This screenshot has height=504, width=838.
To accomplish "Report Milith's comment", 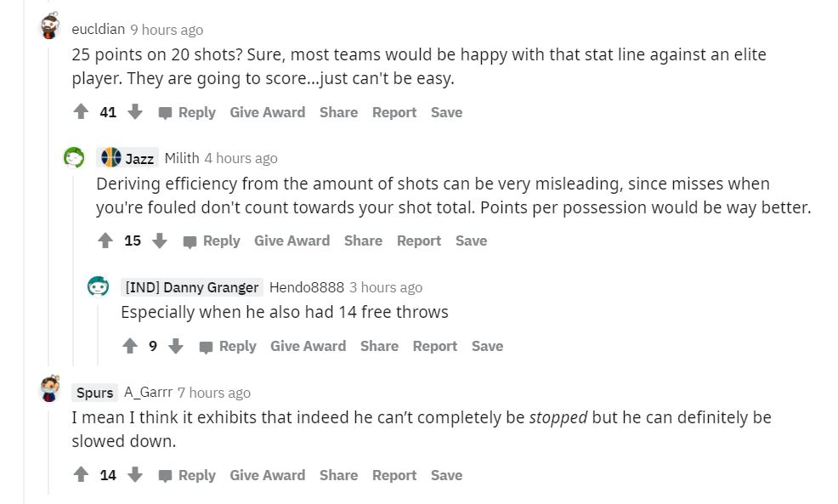I will [419, 241].
